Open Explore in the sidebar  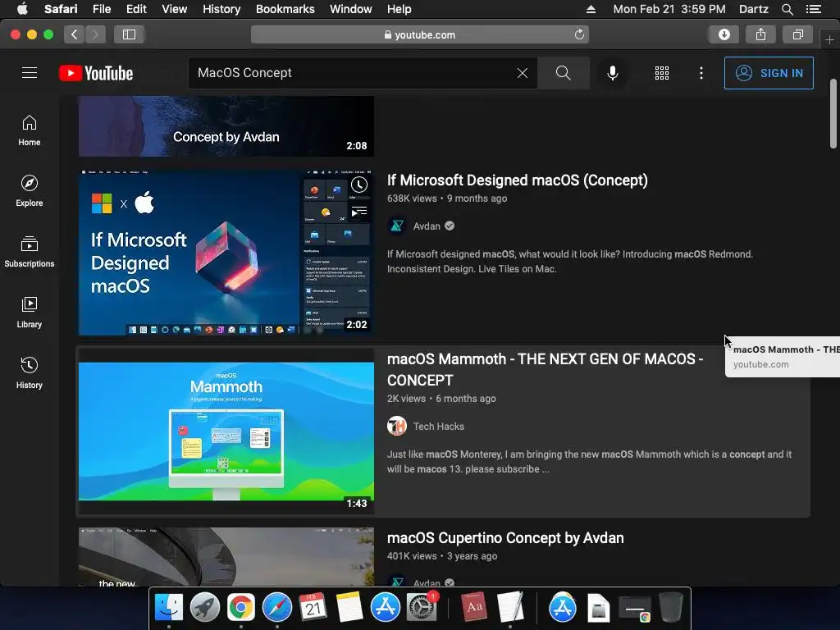point(30,191)
